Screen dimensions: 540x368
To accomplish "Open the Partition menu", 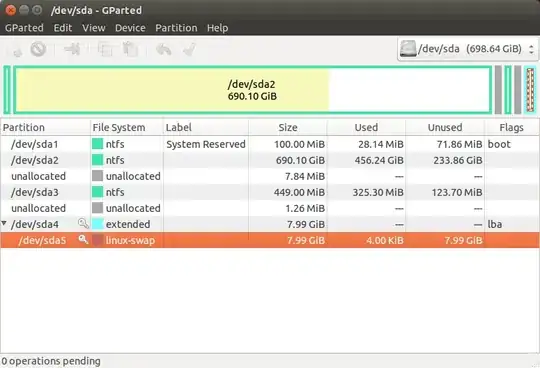I will [176, 28].
